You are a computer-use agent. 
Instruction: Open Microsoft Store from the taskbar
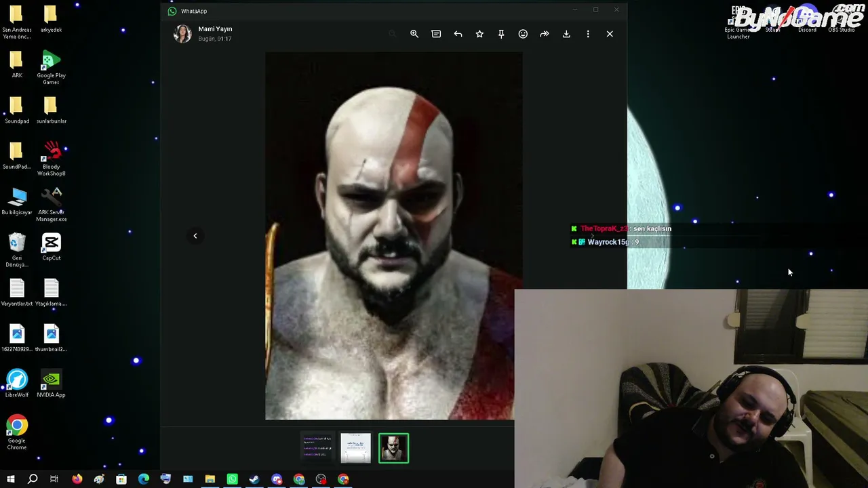(121, 479)
